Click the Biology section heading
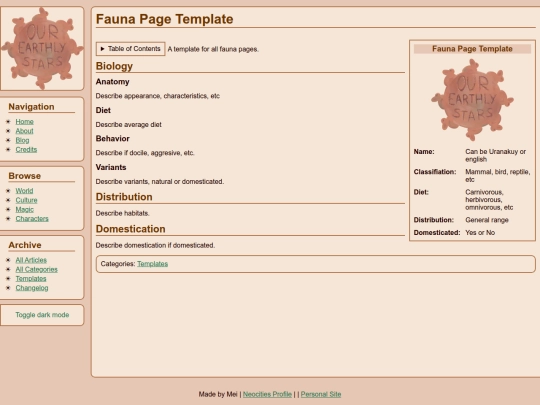Viewport: 540px width, 405px height. point(114,66)
